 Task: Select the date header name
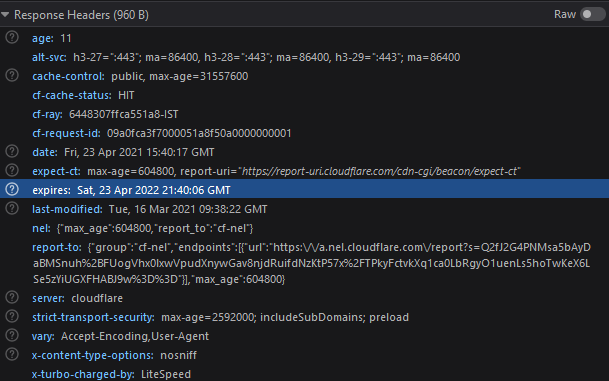tap(45, 152)
